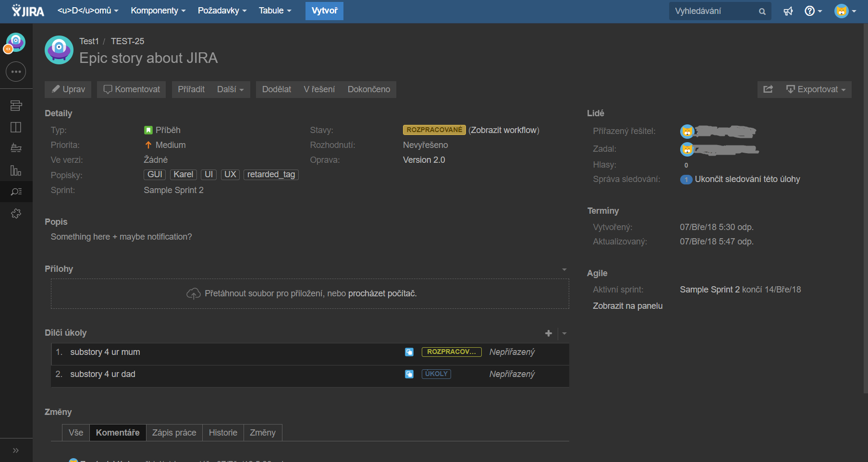Open the Požadavky menu

point(222,11)
